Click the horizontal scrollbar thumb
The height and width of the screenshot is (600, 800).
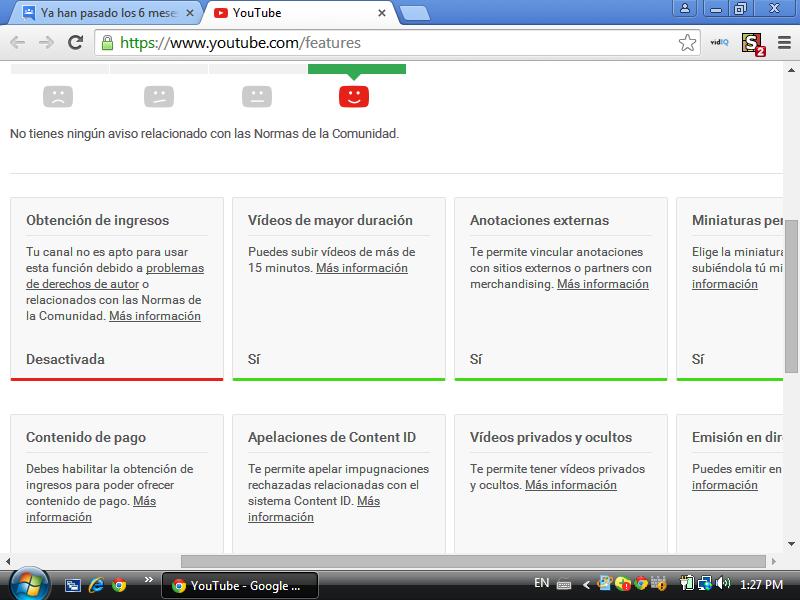coord(473,561)
